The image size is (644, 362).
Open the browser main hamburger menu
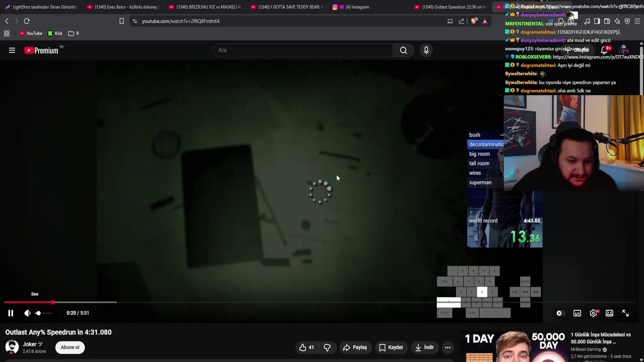pos(637,21)
